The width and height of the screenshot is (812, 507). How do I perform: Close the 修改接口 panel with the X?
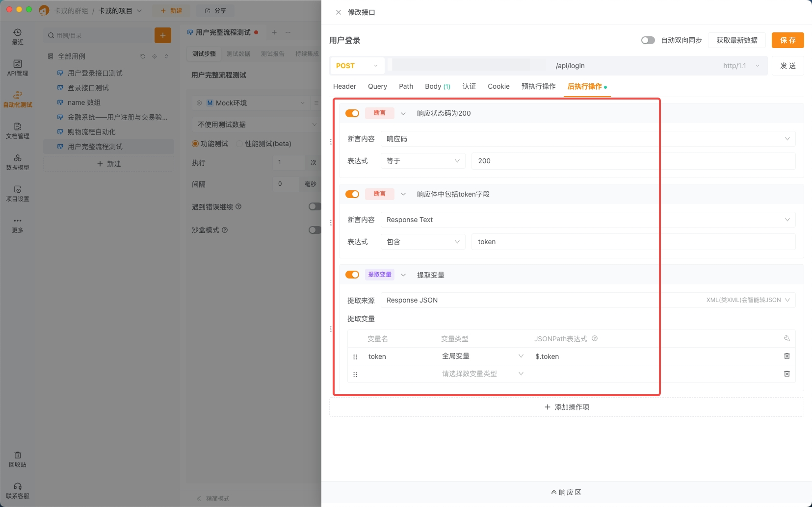pos(339,12)
